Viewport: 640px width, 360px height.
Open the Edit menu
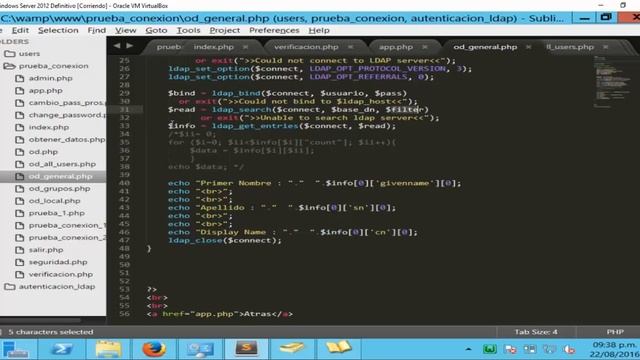[20, 30]
